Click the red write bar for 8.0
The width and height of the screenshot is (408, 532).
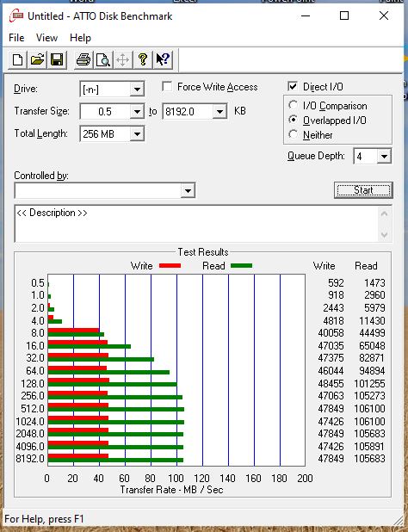point(73,331)
